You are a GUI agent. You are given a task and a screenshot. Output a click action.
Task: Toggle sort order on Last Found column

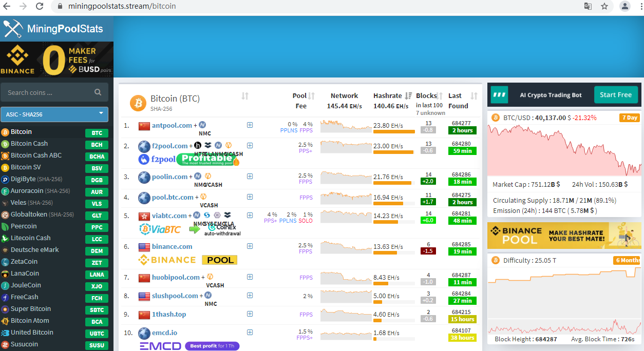point(474,96)
